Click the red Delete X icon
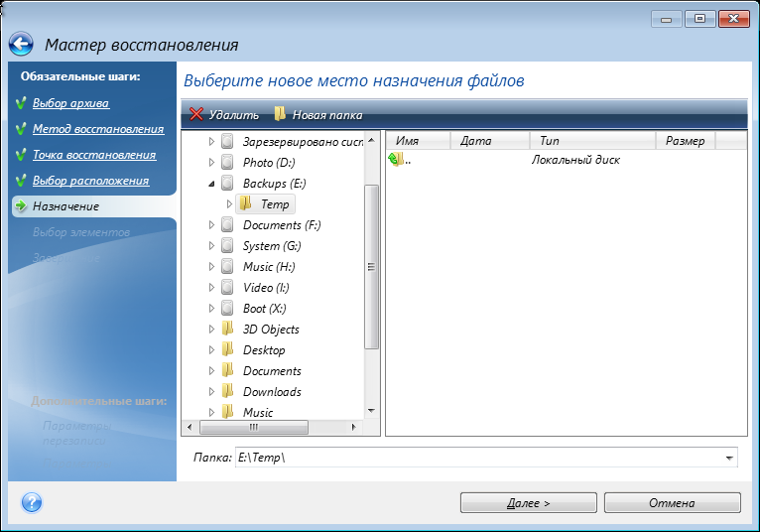 [196, 114]
